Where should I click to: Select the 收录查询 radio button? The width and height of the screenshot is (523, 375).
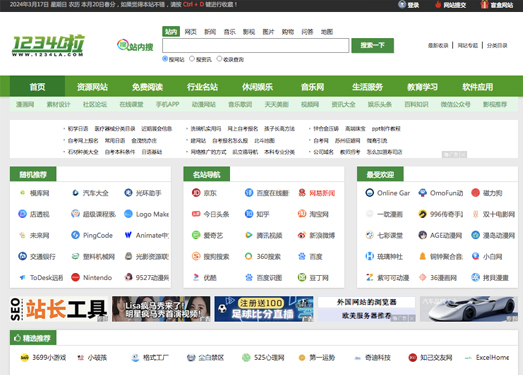(x=219, y=59)
